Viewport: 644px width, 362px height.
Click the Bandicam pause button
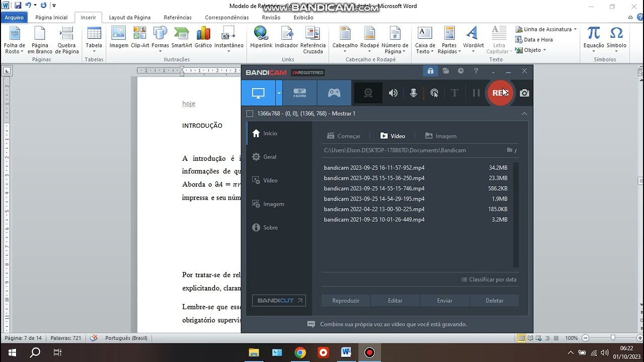pyautogui.click(x=476, y=93)
